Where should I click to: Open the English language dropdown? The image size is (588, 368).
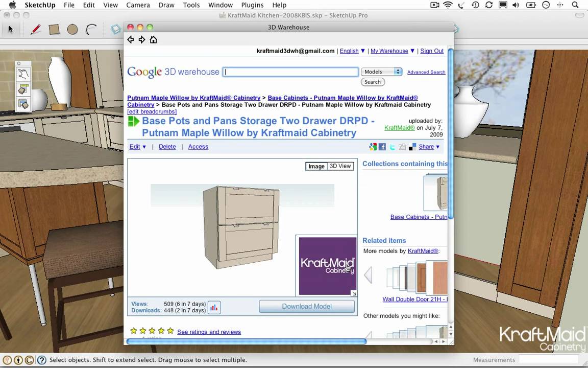point(353,51)
